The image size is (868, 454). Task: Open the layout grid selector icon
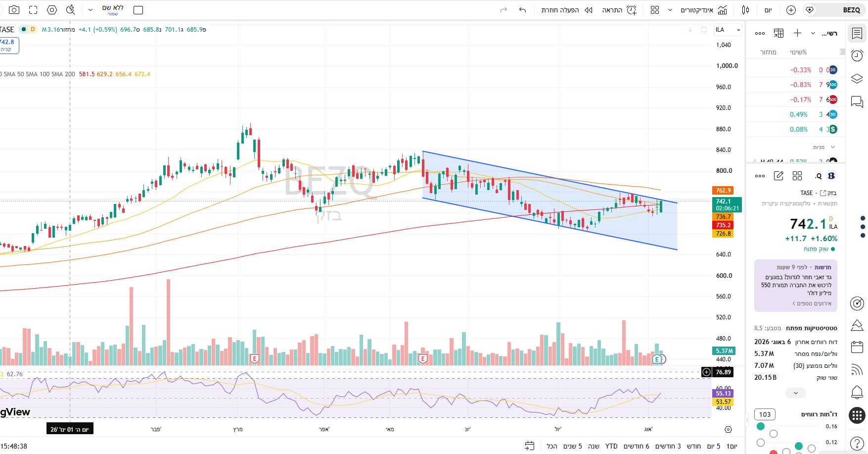(655, 10)
